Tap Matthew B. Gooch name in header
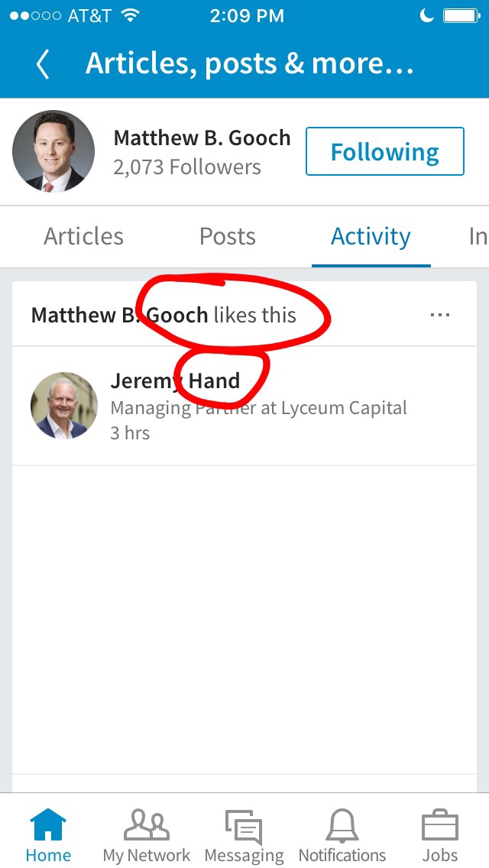The image size is (489, 868). (x=202, y=138)
